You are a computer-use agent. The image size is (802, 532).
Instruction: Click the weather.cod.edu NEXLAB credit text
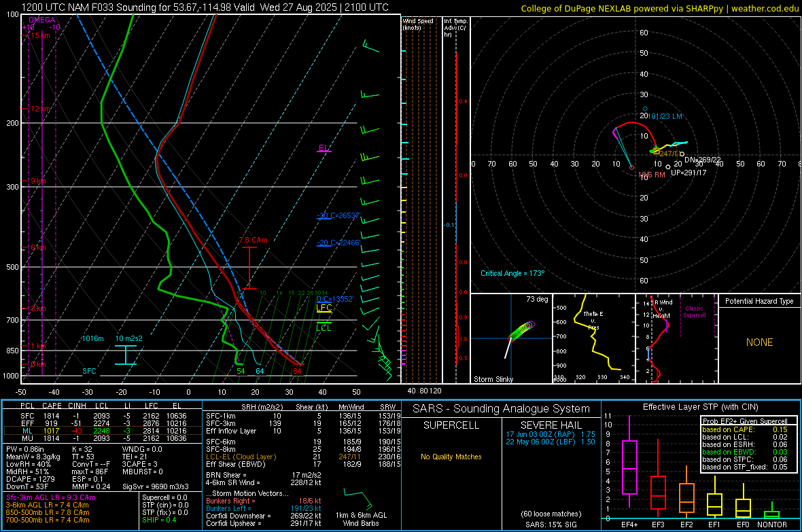[x=659, y=8]
